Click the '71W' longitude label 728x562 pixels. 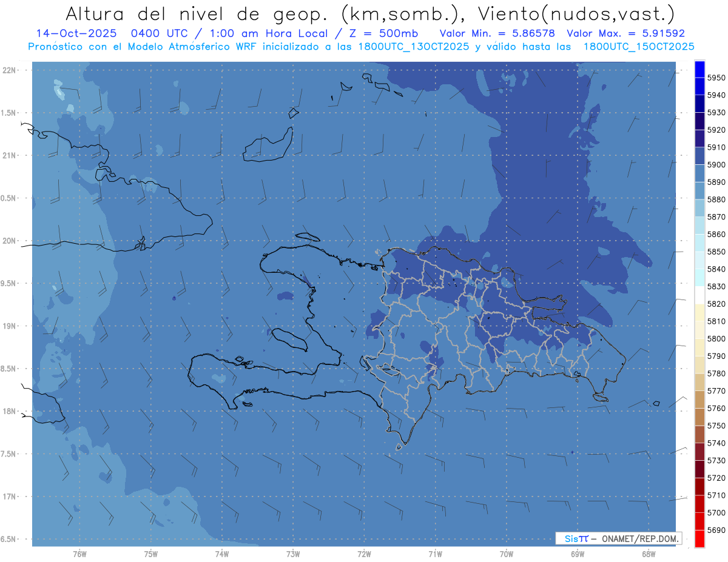[435, 554]
